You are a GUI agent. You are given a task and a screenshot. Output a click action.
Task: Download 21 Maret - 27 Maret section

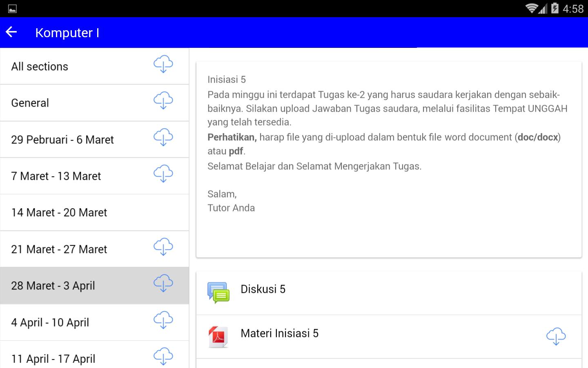point(163,247)
